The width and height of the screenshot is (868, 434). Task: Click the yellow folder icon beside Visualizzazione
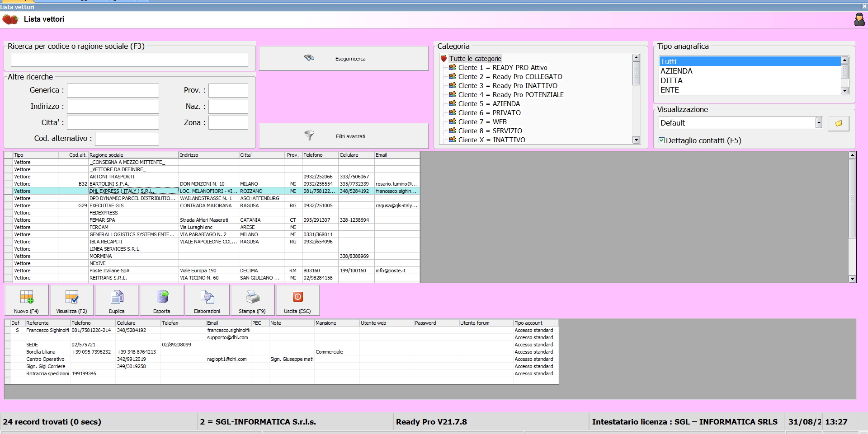839,123
